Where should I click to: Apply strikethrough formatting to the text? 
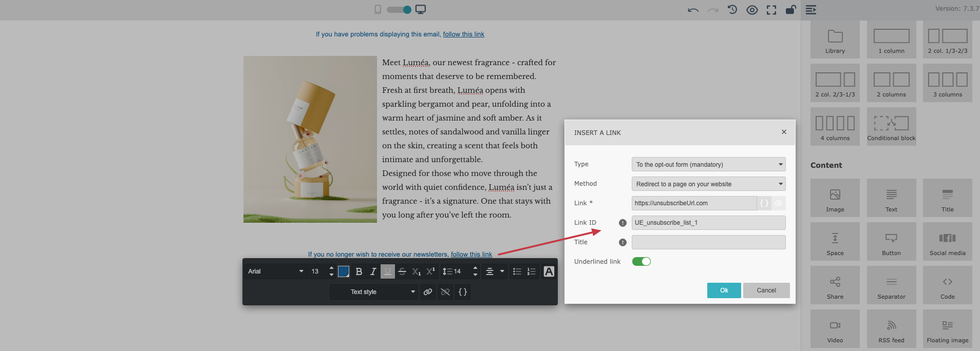tap(402, 271)
